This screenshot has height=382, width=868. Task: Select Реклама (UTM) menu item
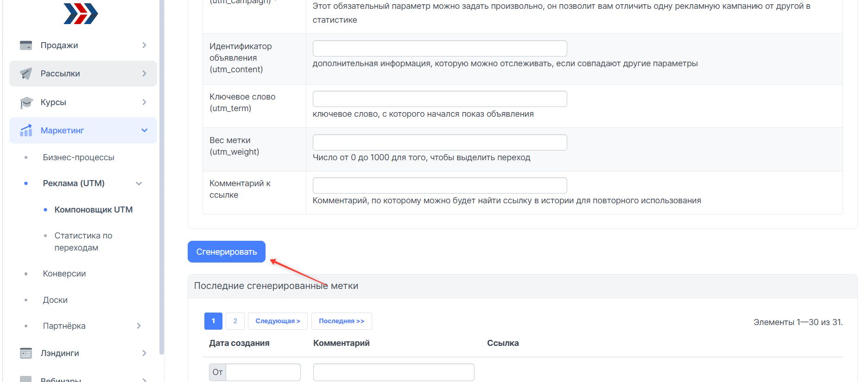[x=74, y=183]
